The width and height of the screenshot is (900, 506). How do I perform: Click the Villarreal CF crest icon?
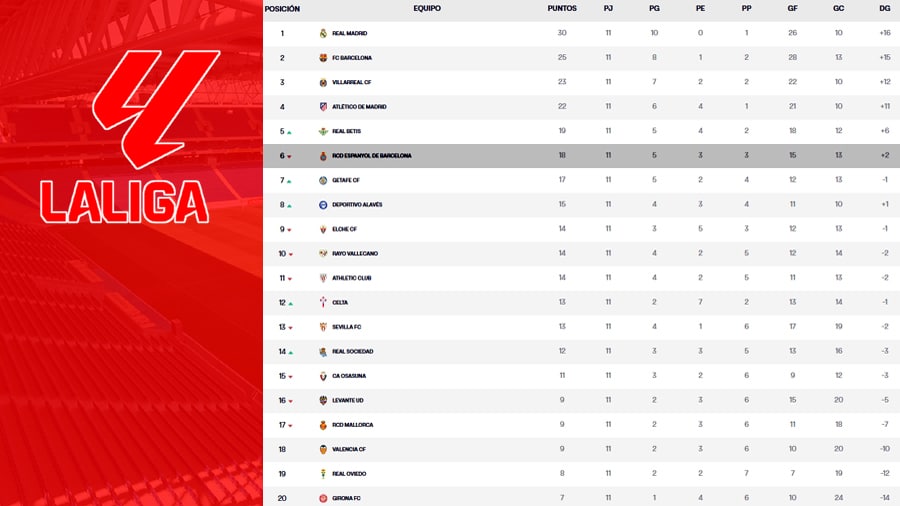coord(323,82)
